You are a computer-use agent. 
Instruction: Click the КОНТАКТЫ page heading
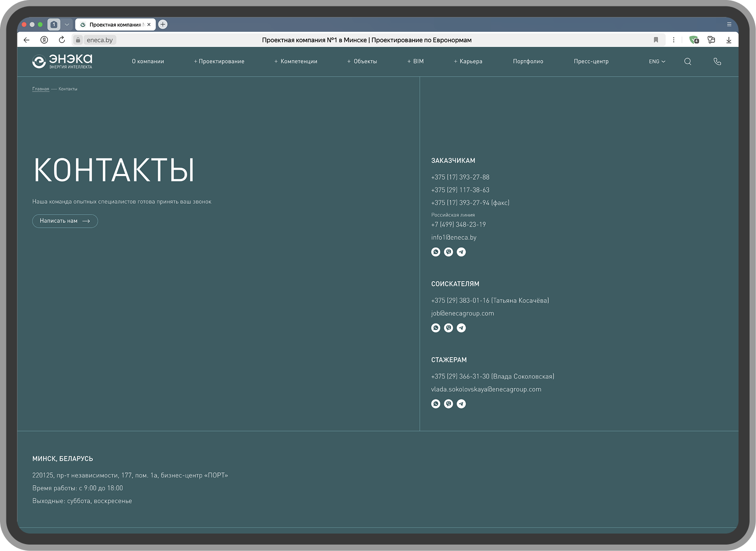click(x=114, y=170)
